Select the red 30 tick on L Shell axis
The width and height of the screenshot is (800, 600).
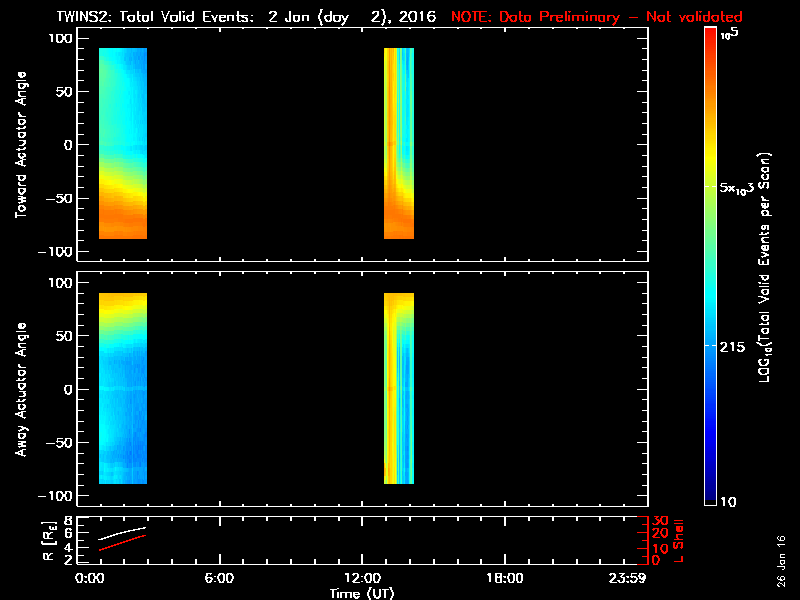660,521
